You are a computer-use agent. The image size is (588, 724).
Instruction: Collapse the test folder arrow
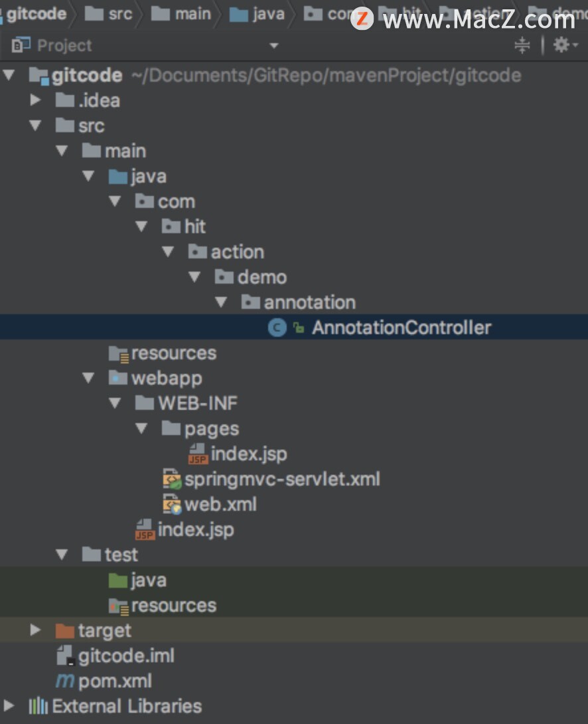62,555
